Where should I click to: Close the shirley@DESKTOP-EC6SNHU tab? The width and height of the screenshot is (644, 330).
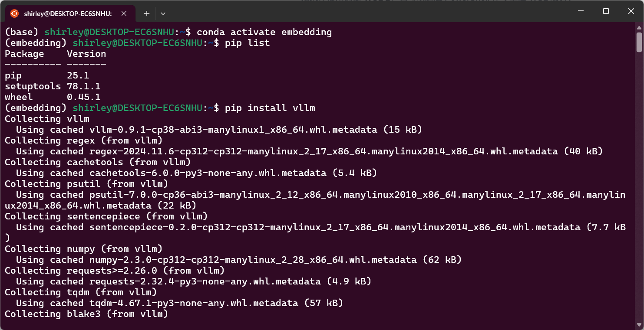(x=123, y=13)
